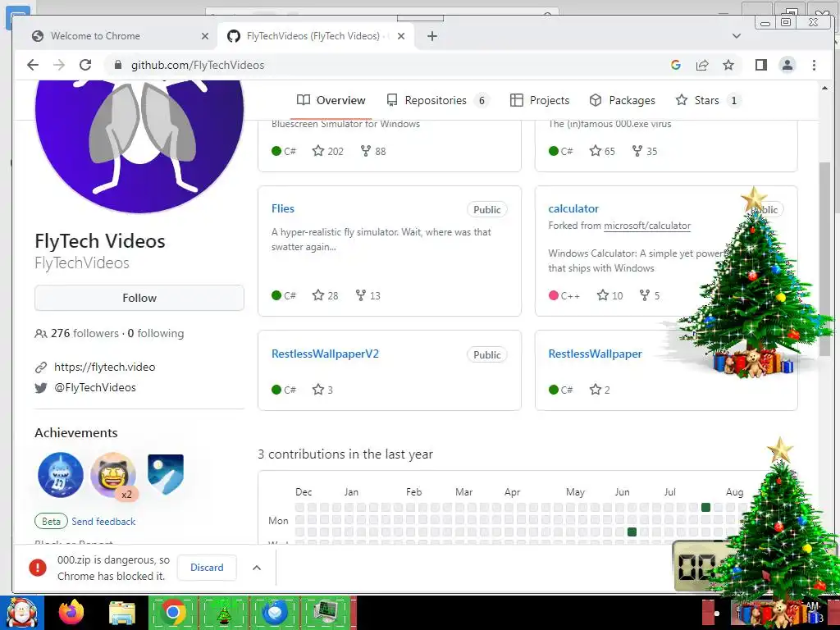Go back with the browser back arrow
This screenshot has width=840, height=630.
coord(33,65)
